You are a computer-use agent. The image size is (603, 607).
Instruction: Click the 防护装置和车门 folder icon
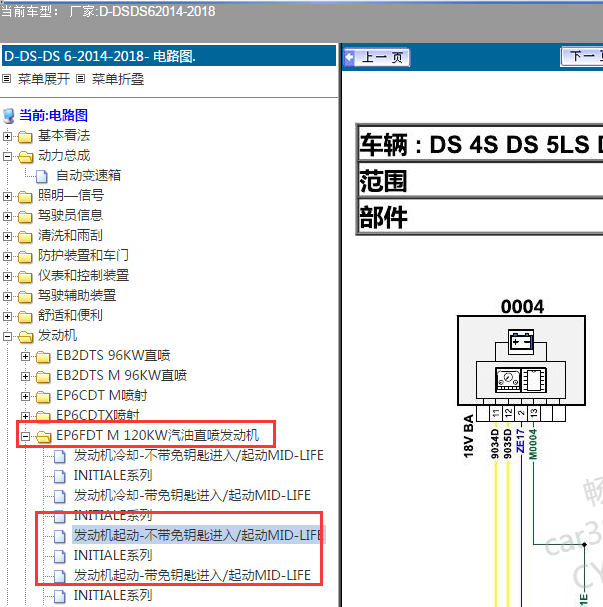(x=25, y=257)
